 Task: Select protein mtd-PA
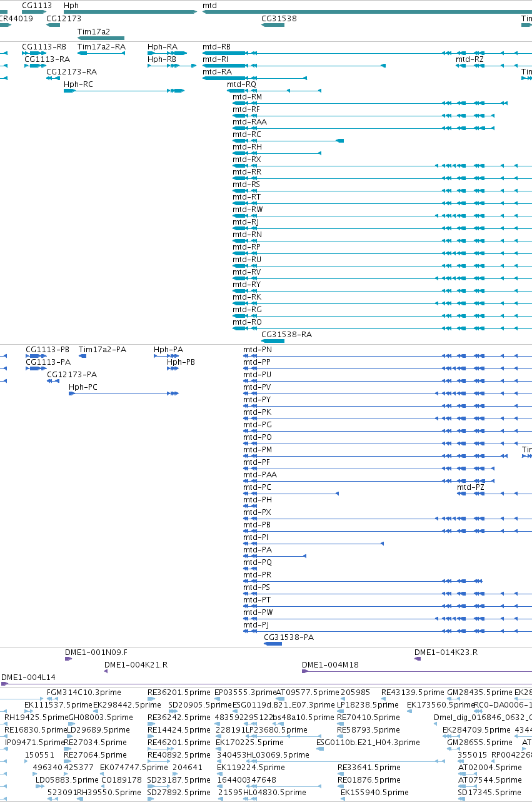coord(258,550)
